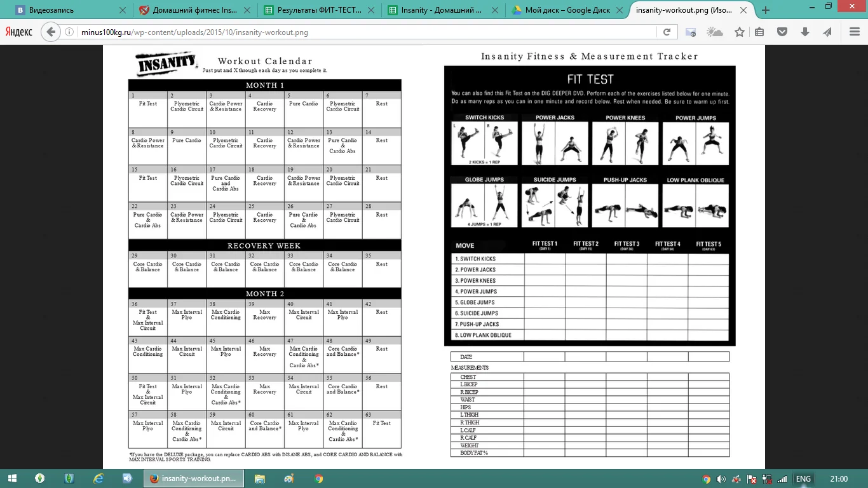Click the Firefox insanity-workout.png taskbar button

point(194,478)
